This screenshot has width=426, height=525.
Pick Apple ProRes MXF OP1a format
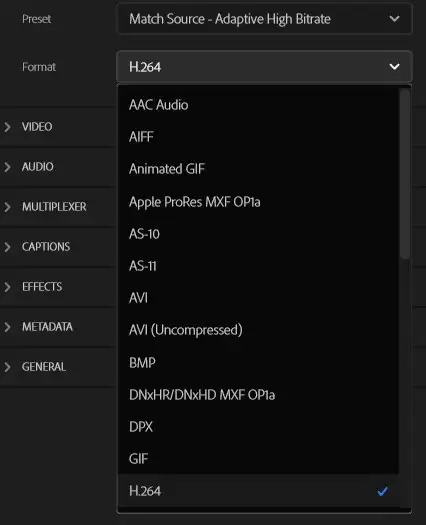point(258,202)
